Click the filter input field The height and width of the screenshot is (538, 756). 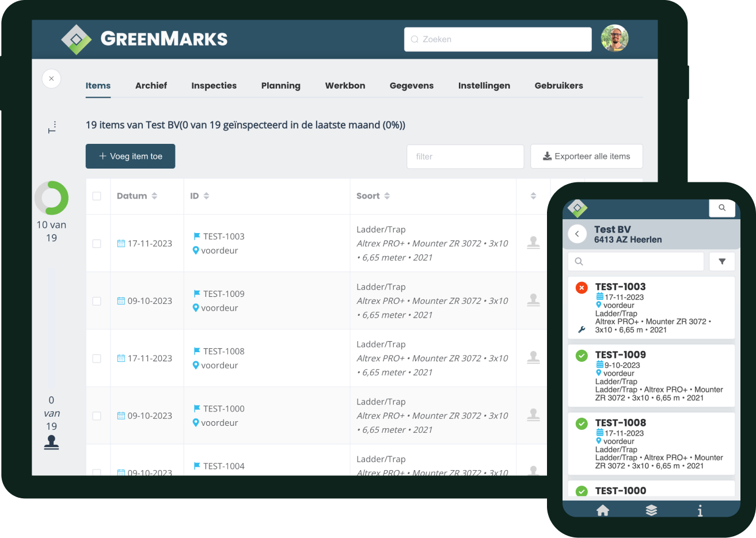[x=465, y=157]
